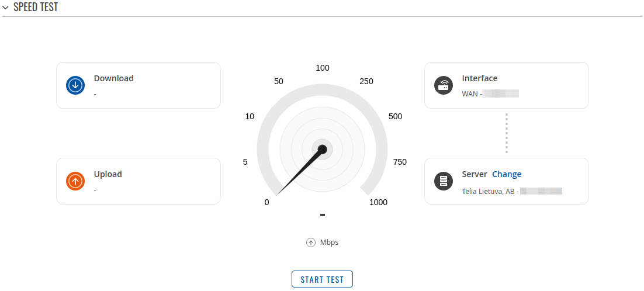Select the Upload label text

coord(108,174)
